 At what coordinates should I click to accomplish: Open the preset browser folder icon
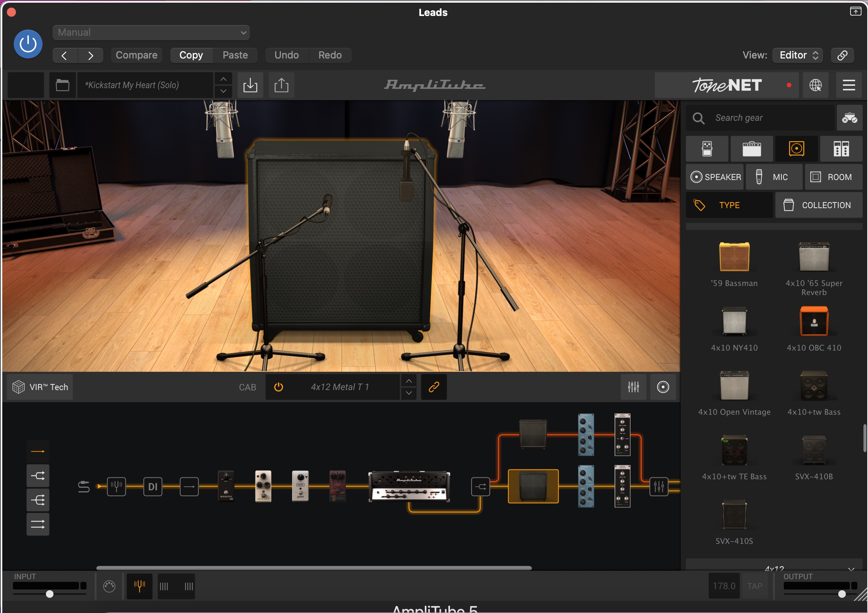62,85
